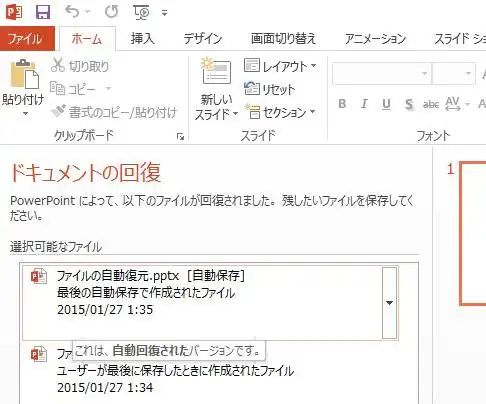The width and height of the screenshot is (486, 404).
Task: Click PowerPoint icon of the user-saved file
Action: coord(39,354)
